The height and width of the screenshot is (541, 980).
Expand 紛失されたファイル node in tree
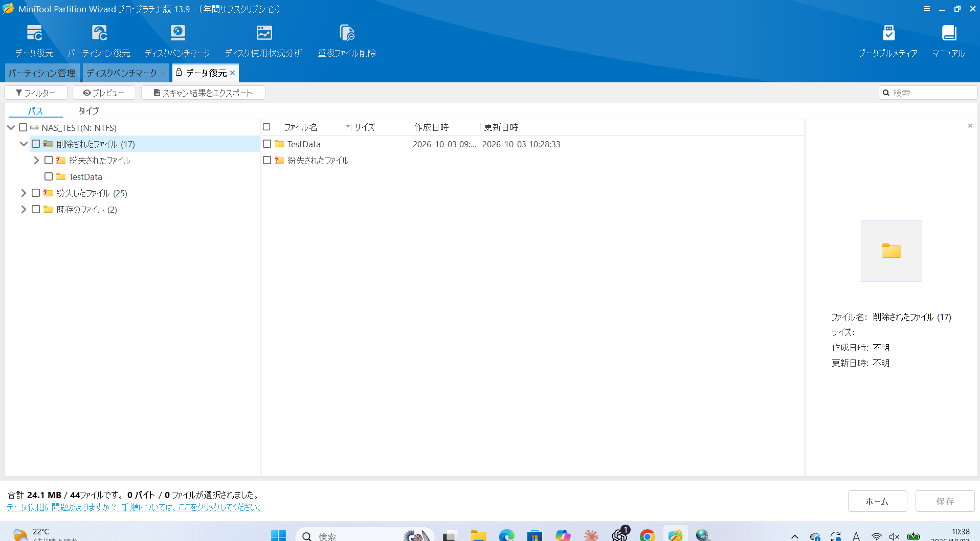pyautogui.click(x=36, y=161)
